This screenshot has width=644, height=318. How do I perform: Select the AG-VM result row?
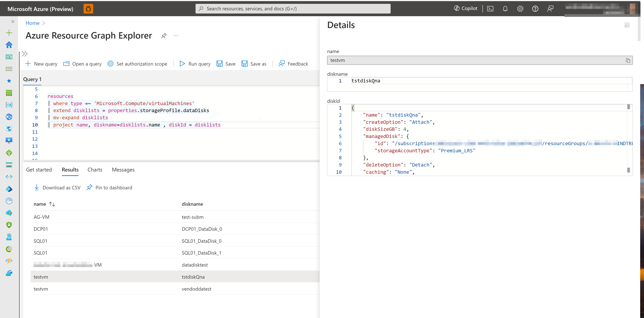coord(175,217)
